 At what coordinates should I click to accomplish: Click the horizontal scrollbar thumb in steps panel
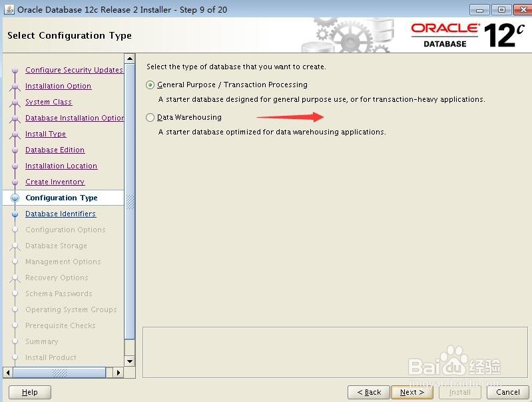click(x=59, y=373)
